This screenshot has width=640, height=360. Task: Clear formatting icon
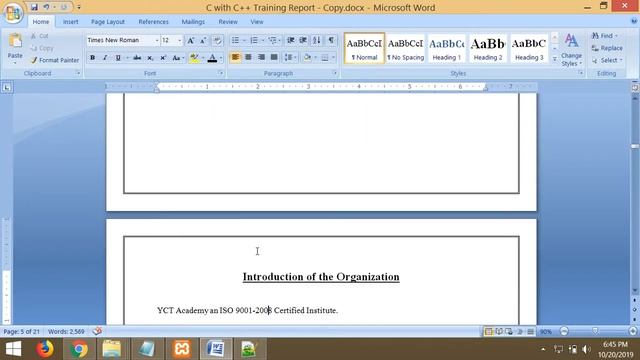pos(218,40)
